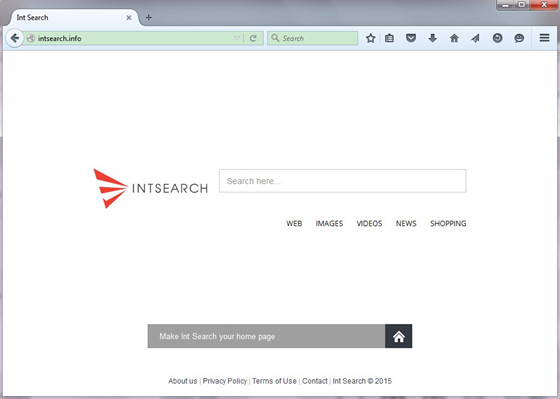Viewport: 560px width, 399px height.
Task: Select the VIDEOS search category
Action: [369, 224]
